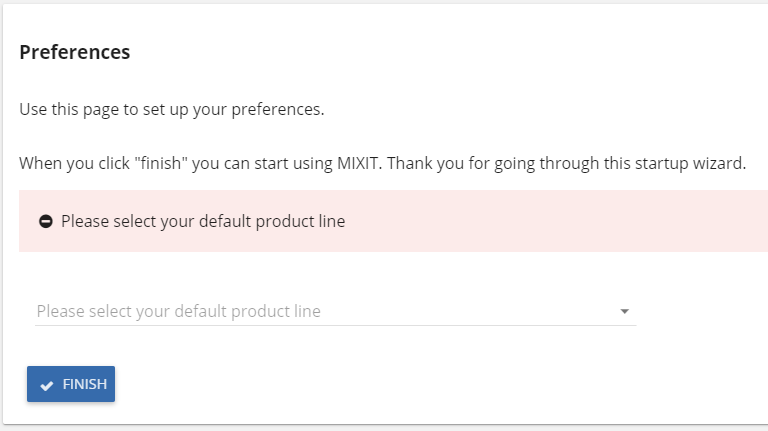Click the 'Use this page to set up' sentence

[x=171, y=109]
